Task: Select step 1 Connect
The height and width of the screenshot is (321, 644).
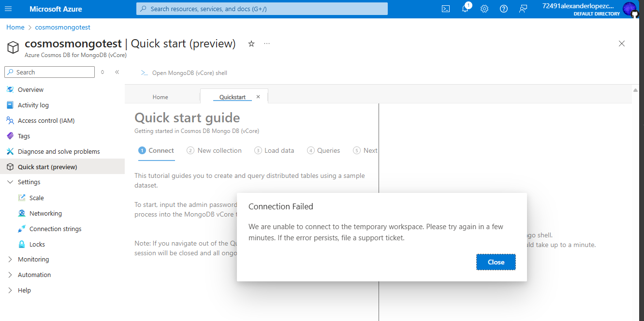Action: pos(156,150)
